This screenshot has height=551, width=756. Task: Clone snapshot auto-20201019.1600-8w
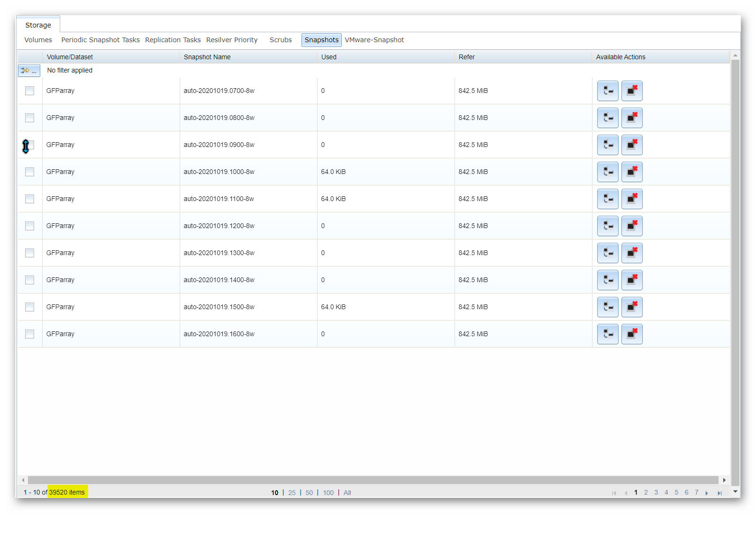[608, 334]
